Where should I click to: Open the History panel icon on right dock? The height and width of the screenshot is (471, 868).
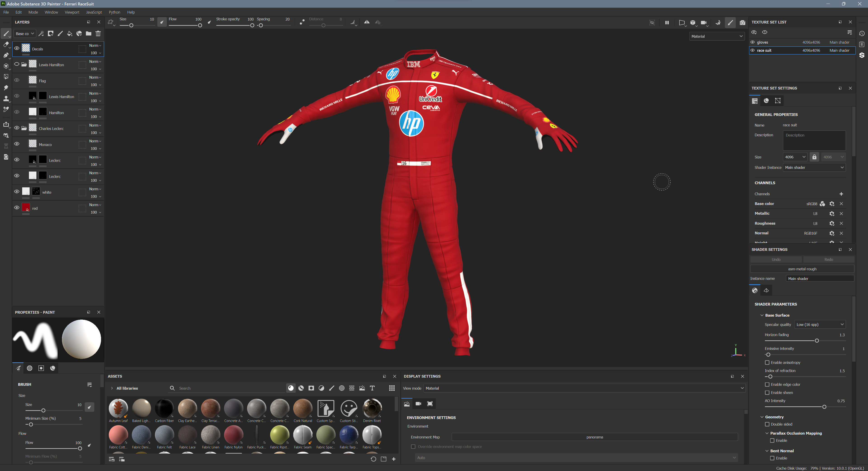point(862,34)
